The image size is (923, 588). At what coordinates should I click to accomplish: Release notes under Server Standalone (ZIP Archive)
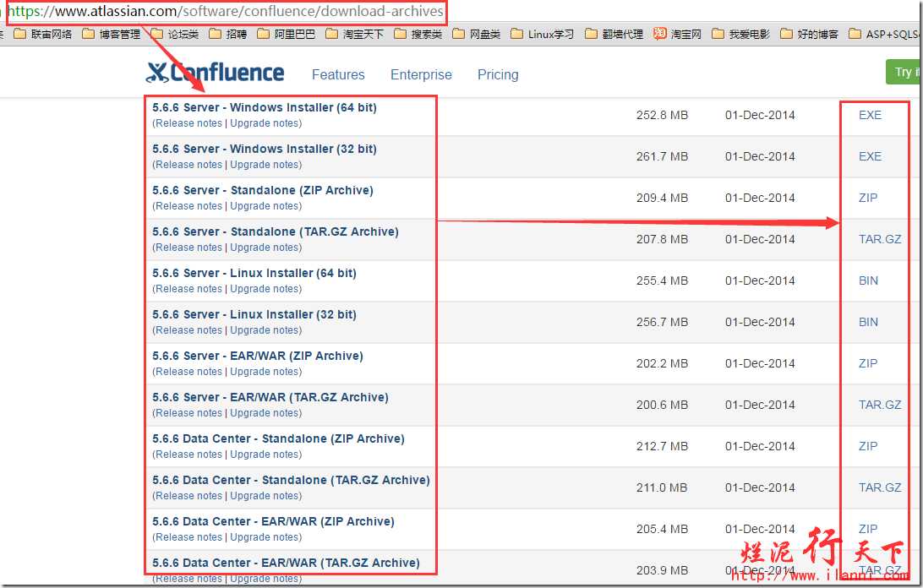pyautogui.click(x=188, y=206)
